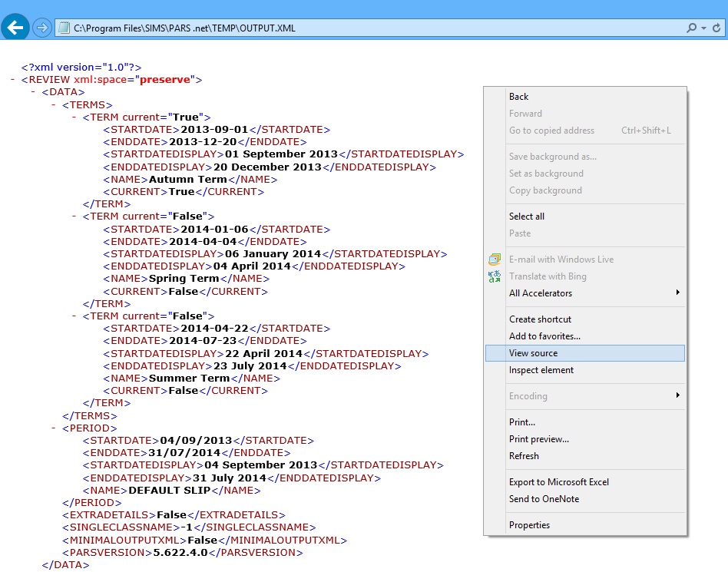
Task: Expand the Encoding submenu arrow
Action: coord(678,395)
